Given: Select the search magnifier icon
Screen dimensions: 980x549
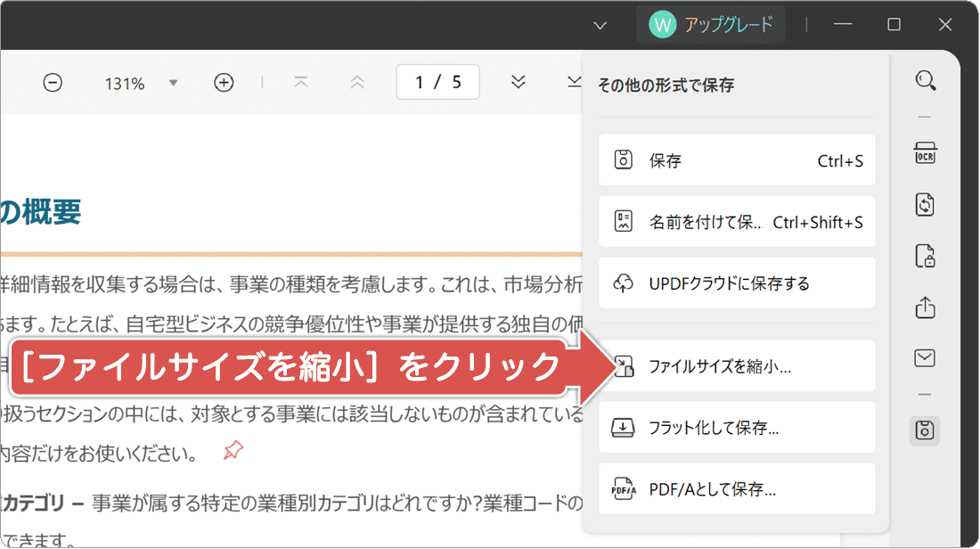Looking at the screenshot, I should (x=925, y=80).
